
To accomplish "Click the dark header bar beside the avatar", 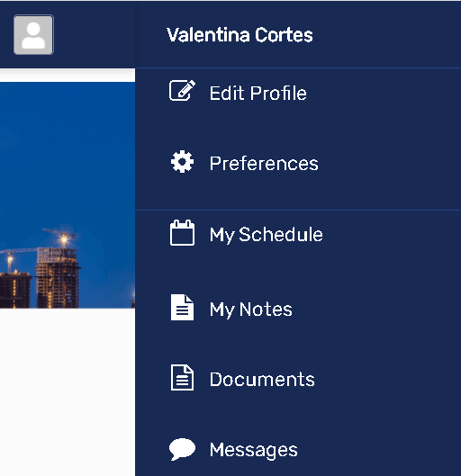I will click(x=95, y=34).
